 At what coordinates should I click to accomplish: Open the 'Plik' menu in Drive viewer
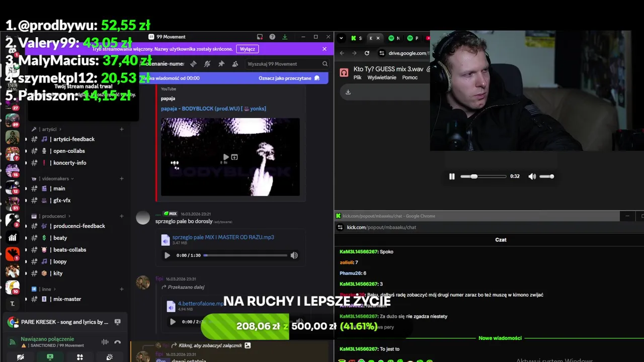click(357, 78)
